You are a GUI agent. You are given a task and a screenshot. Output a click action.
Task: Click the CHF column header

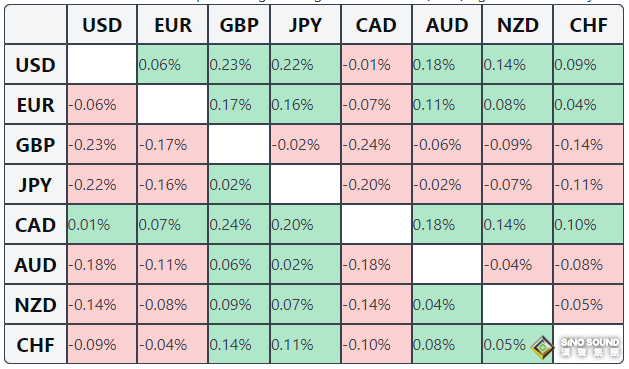[588, 24]
